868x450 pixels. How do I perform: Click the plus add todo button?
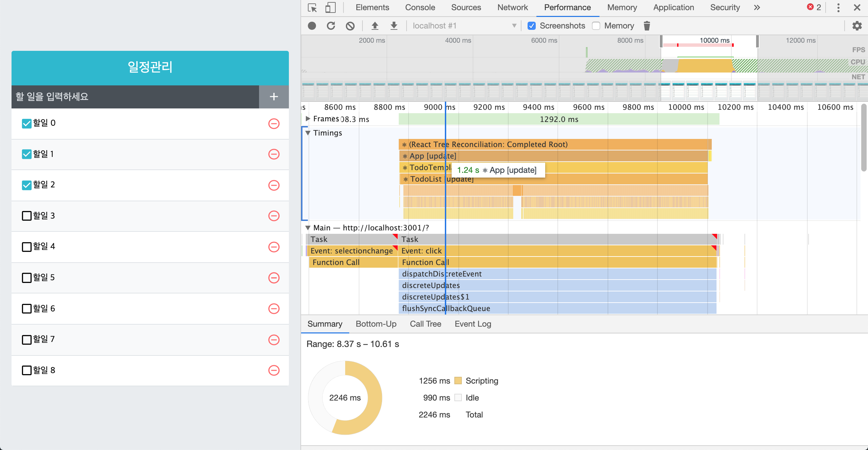coord(274,97)
